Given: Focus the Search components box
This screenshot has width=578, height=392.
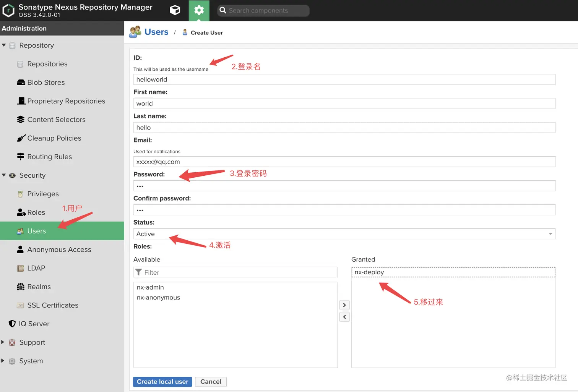Looking at the screenshot, I should pos(263,10).
